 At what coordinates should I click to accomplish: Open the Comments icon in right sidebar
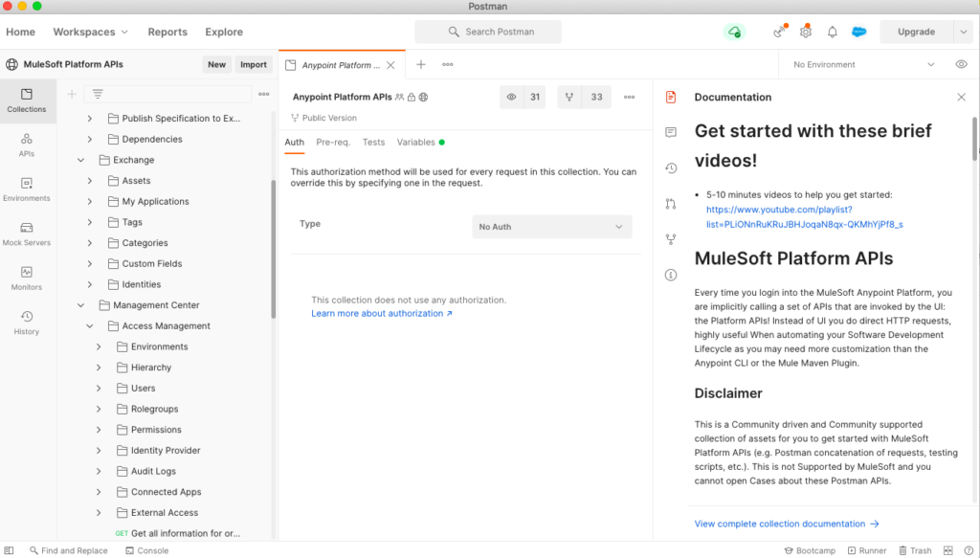click(671, 132)
